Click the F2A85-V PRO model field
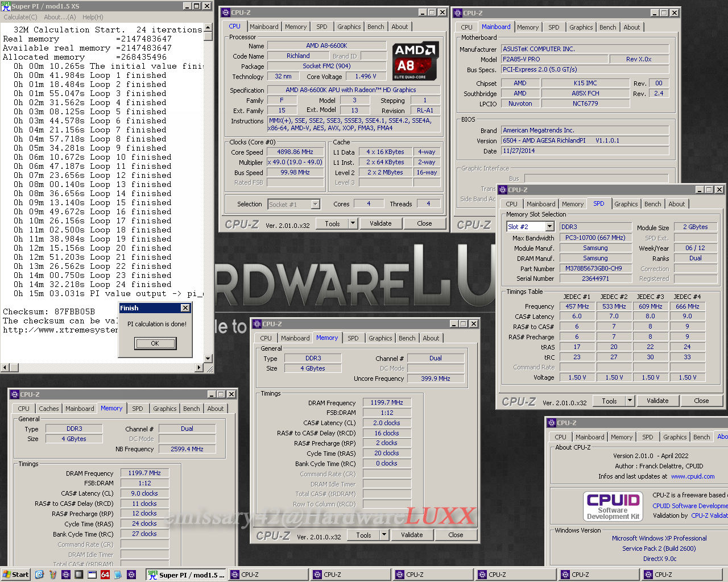 pos(555,59)
